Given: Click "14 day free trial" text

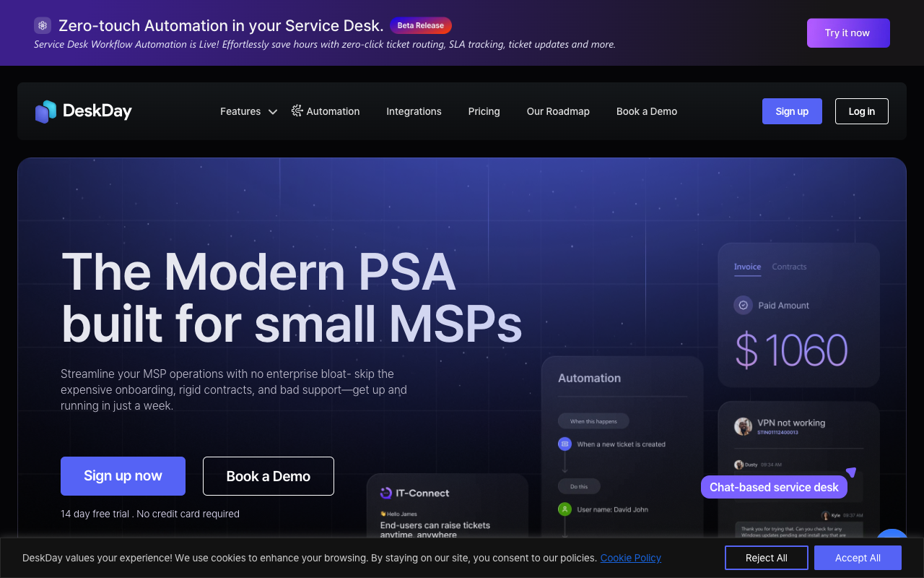Looking at the screenshot, I should (x=95, y=514).
